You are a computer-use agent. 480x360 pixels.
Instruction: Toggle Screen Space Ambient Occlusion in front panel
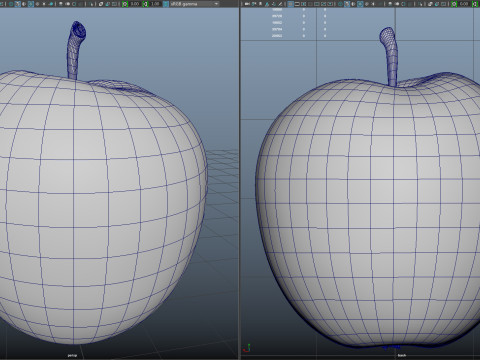click(390, 4)
